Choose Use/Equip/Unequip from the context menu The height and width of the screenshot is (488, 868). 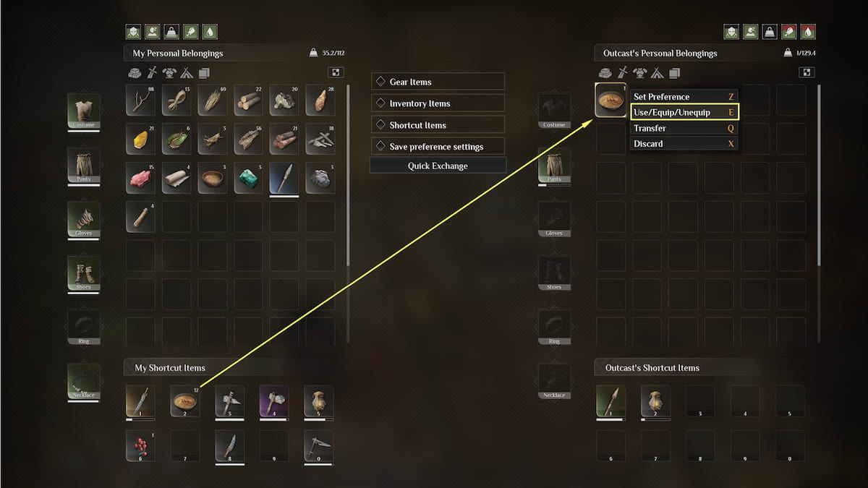click(x=684, y=113)
